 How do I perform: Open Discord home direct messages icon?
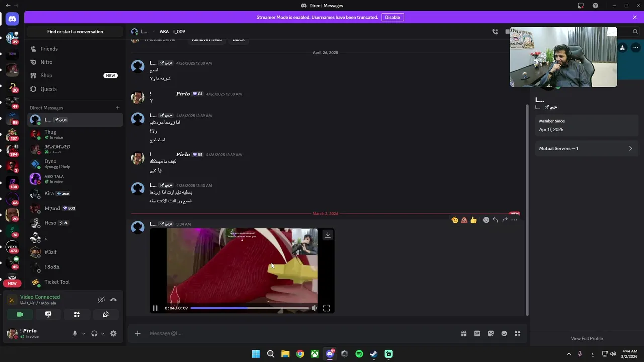(12, 19)
